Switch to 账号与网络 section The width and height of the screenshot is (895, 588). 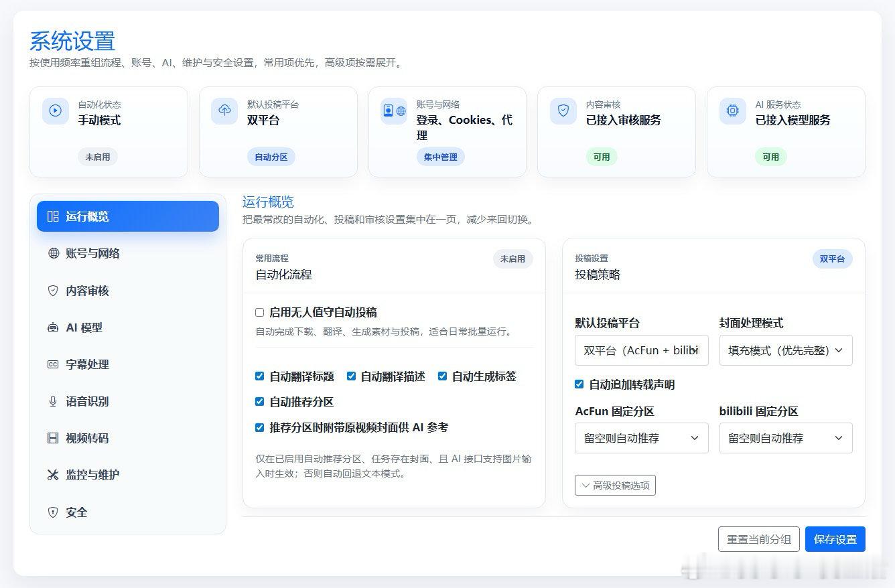point(128,253)
